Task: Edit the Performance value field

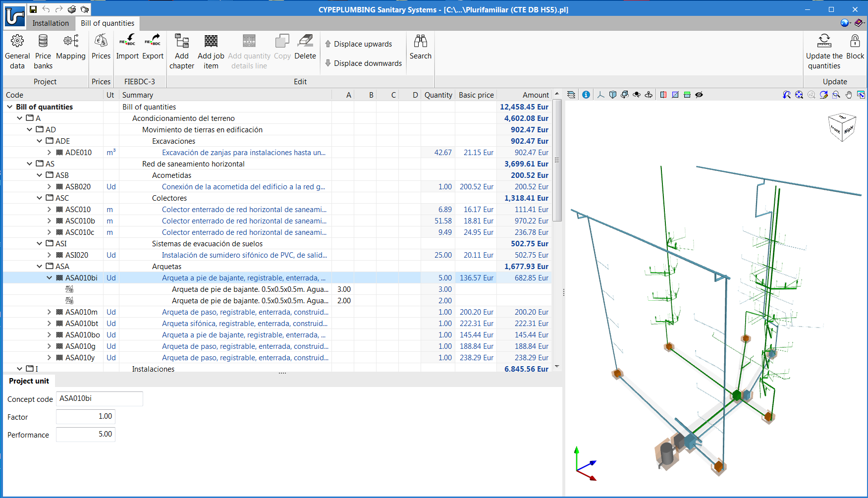Action: (85, 435)
